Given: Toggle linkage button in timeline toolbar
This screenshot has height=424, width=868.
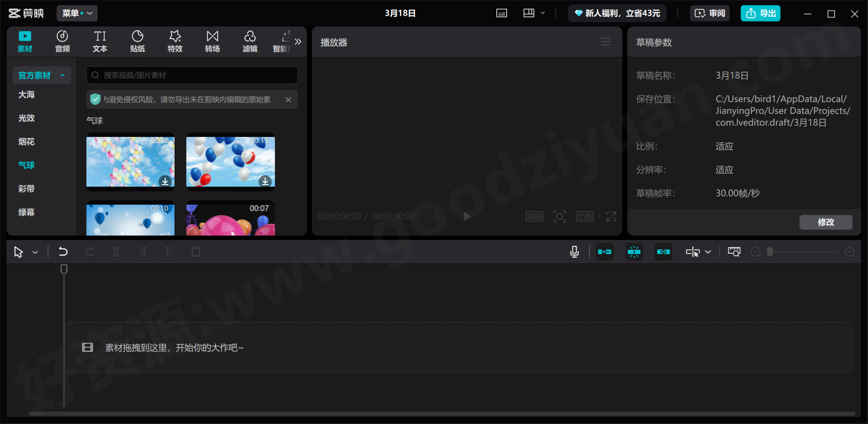Looking at the screenshot, I should pyautogui.click(x=664, y=252).
